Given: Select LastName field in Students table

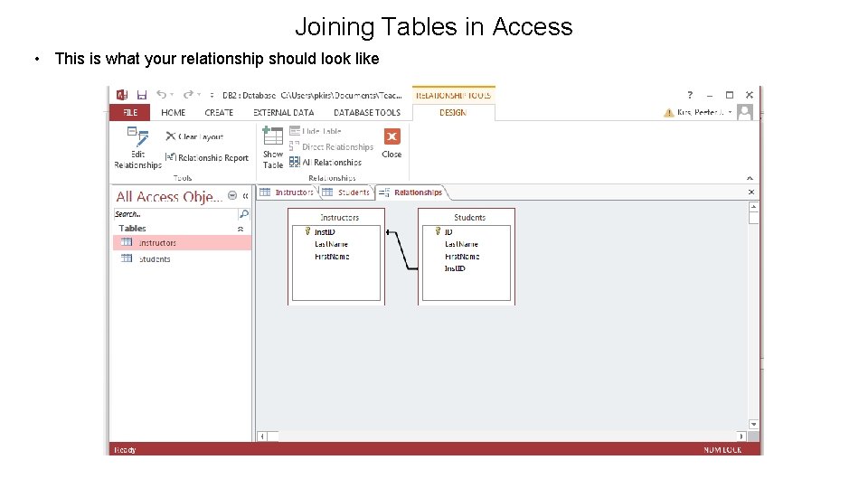Looking at the screenshot, I should 461,244.
